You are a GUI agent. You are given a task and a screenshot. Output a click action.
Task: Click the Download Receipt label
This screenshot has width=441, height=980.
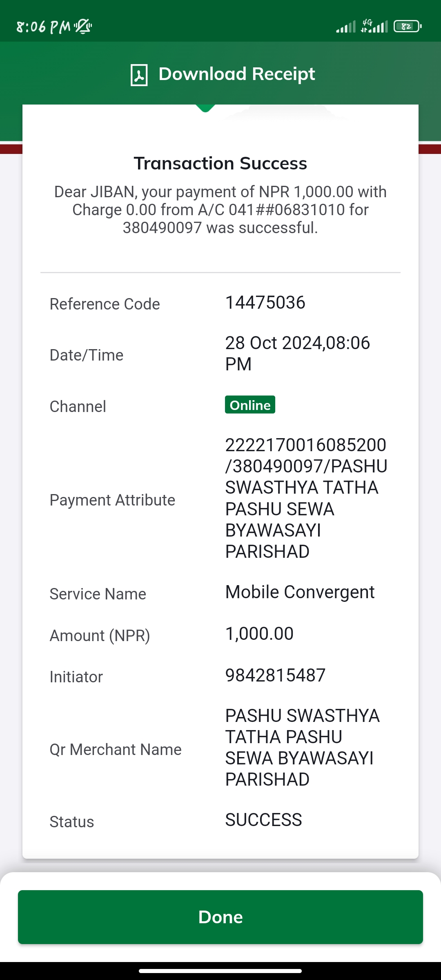pos(236,74)
